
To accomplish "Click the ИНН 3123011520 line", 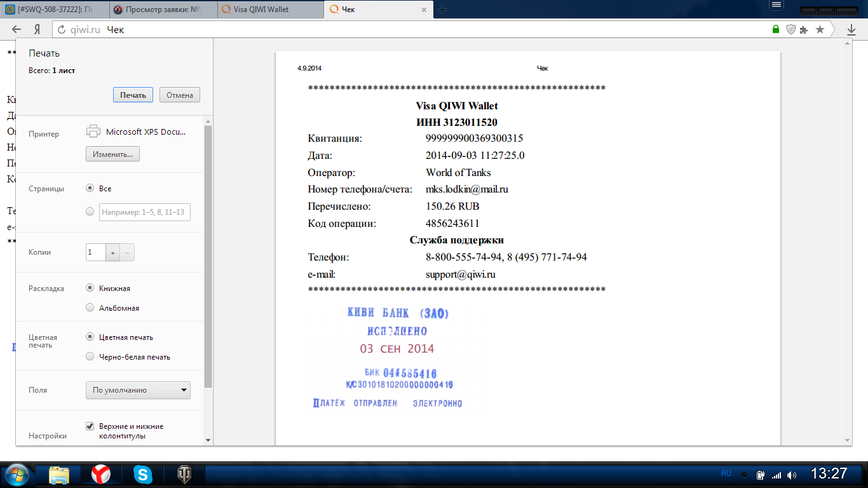I will point(457,122).
